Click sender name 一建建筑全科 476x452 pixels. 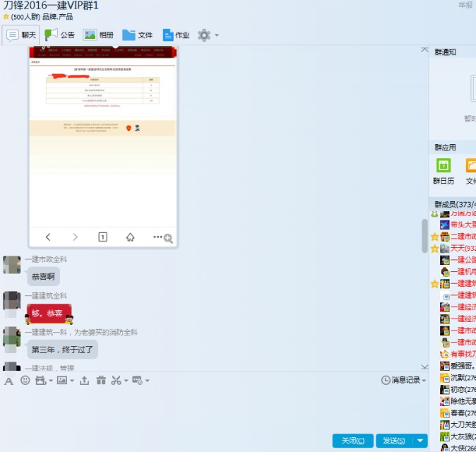coord(46,296)
